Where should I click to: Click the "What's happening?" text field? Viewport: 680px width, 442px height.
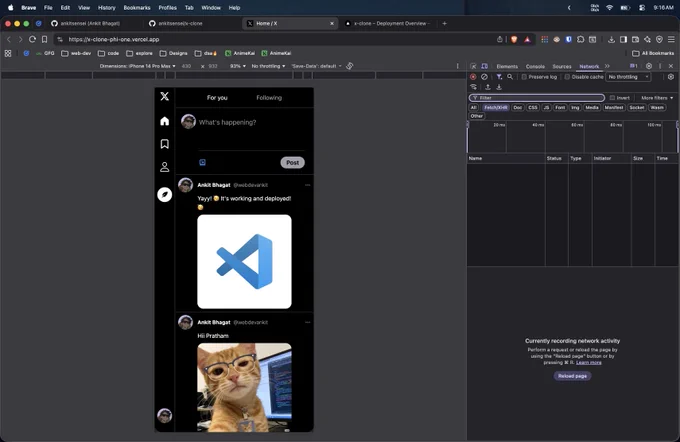coord(227,122)
